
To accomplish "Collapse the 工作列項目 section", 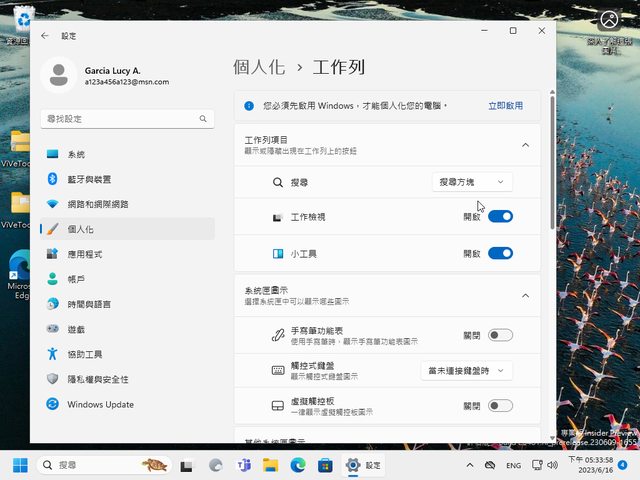I will click(x=526, y=145).
